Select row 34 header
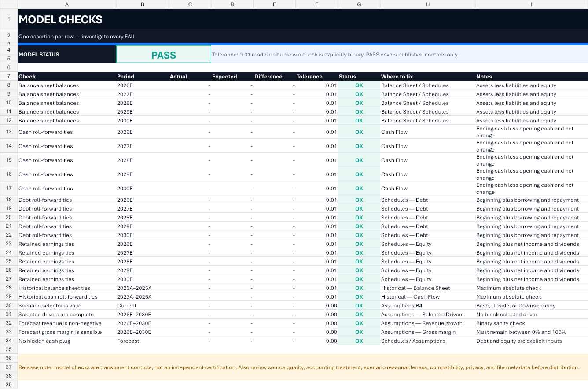The width and height of the screenshot is (588, 389). click(9, 341)
